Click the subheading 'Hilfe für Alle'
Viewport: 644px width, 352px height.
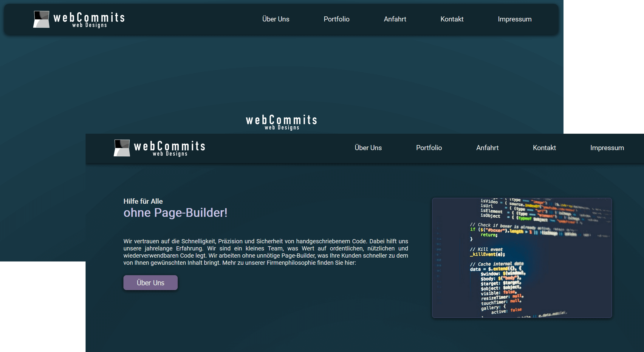click(143, 201)
